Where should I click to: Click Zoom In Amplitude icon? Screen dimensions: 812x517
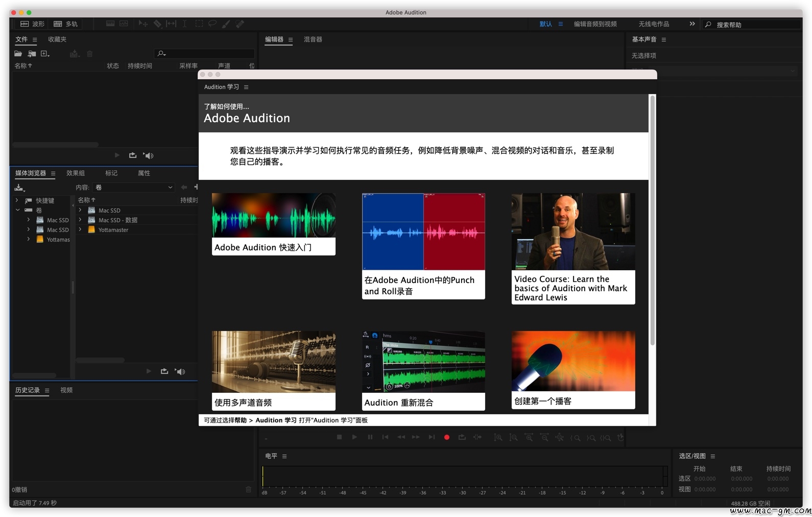(x=498, y=438)
